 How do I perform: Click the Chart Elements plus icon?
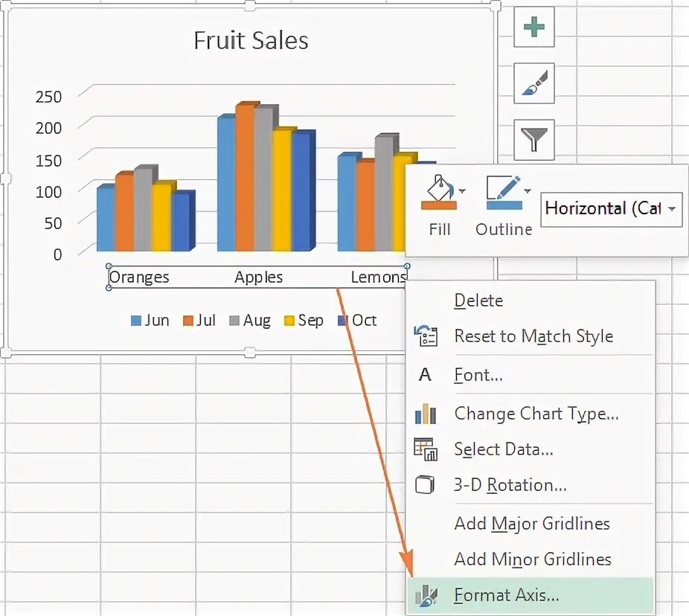tap(534, 28)
